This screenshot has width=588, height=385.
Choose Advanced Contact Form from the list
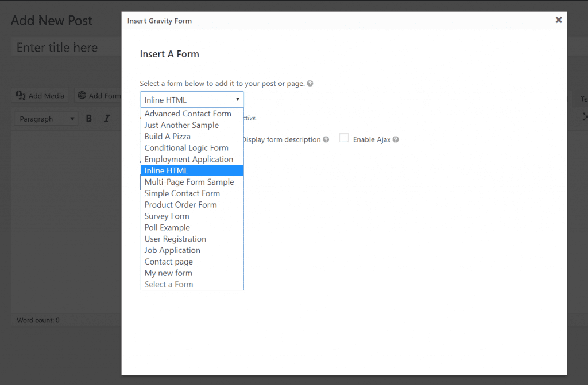tap(192, 114)
